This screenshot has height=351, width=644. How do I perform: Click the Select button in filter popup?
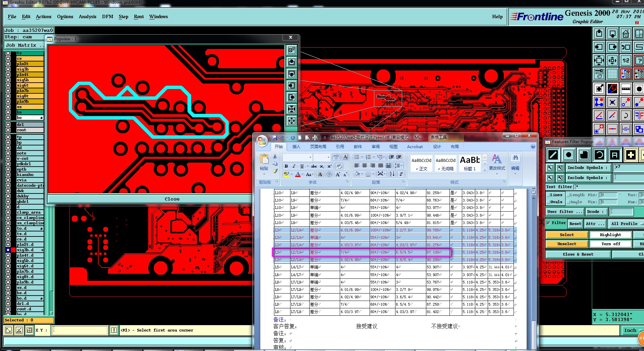tap(567, 235)
